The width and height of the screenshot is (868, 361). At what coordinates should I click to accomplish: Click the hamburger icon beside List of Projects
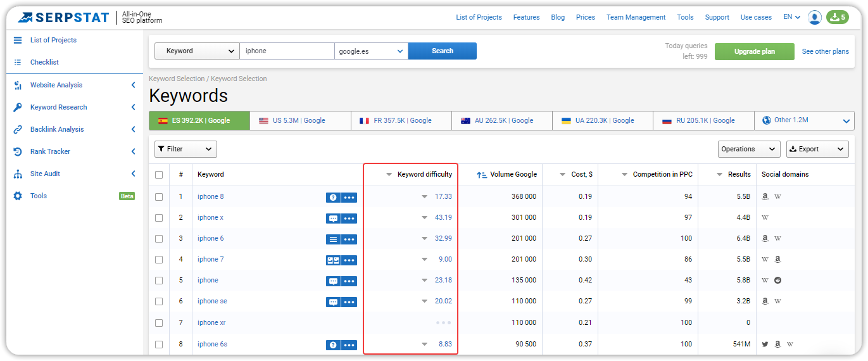pyautogui.click(x=18, y=40)
